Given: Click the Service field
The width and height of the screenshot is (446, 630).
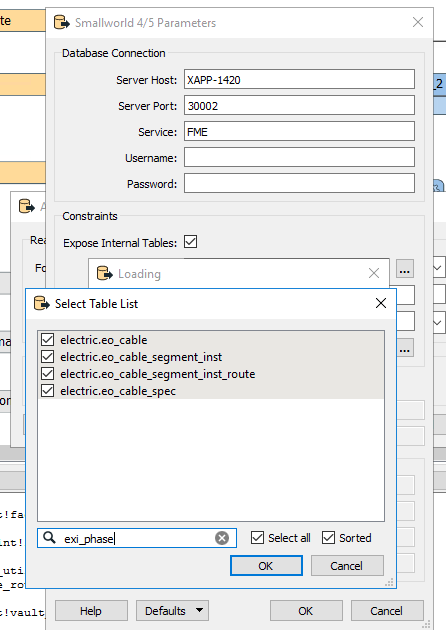Looking at the screenshot, I should [x=299, y=132].
